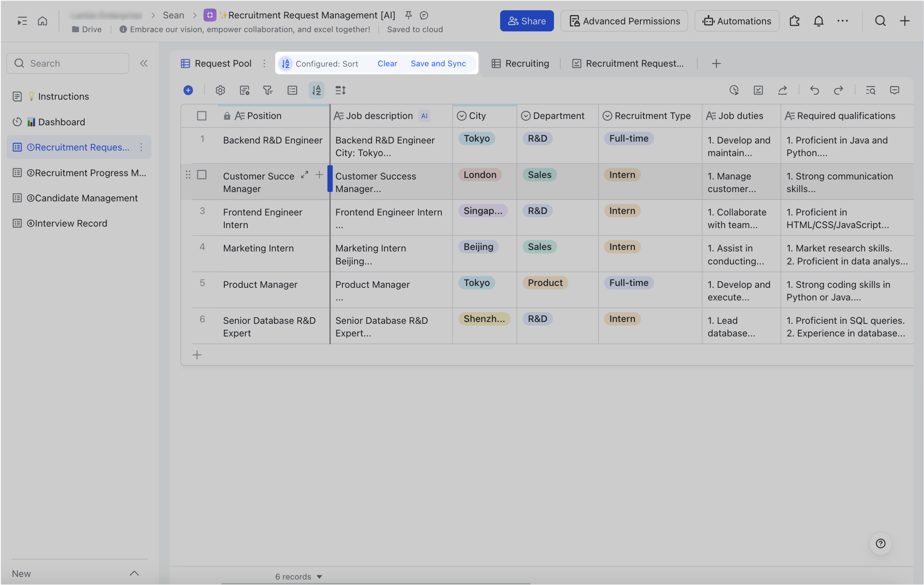Screen dimensions: 924x585
Task: Open the find records search icon
Action: [x=871, y=90]
